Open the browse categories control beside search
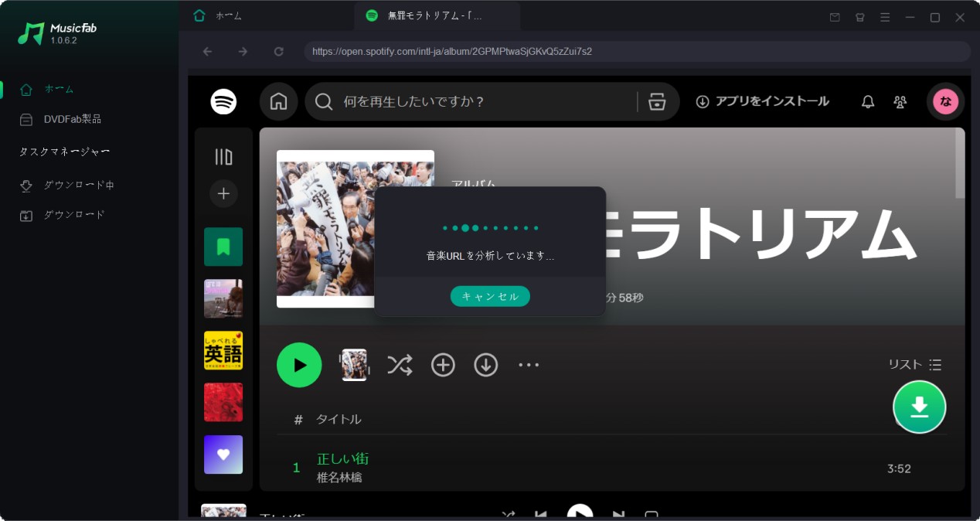 pyautogui.click(x=656, y=101)
